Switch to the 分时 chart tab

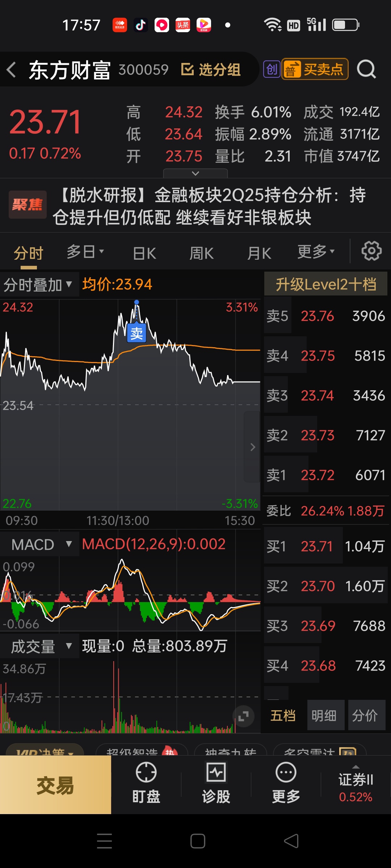[28, 252]
